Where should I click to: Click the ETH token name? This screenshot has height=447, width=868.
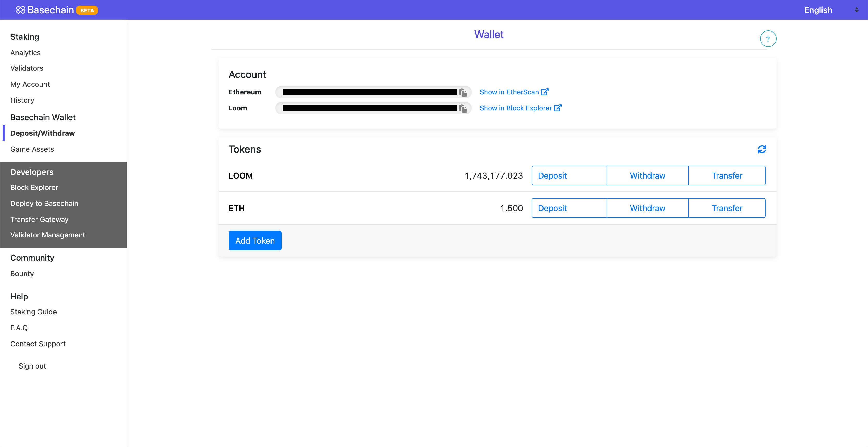tap(237, 208)
